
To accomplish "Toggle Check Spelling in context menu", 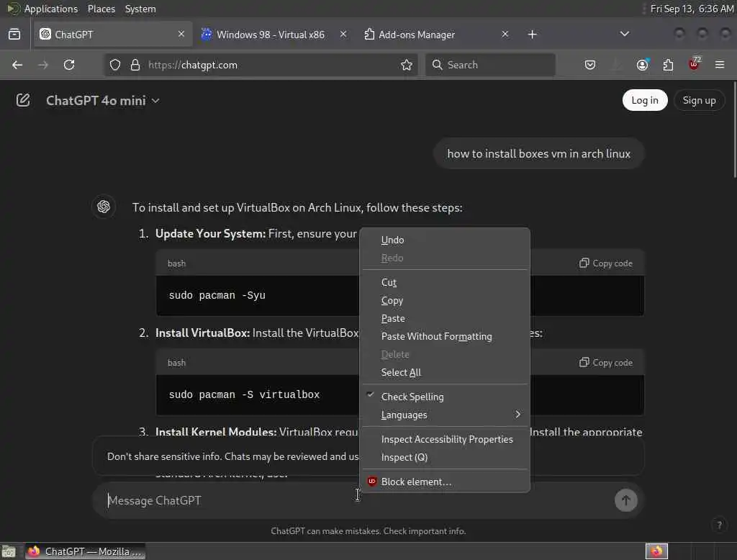I will (445, 397).
